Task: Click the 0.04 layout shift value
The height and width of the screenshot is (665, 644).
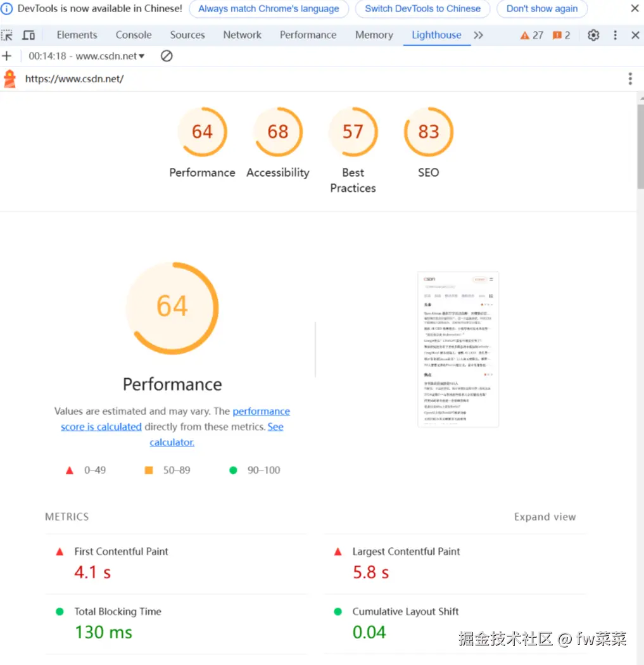Action: click(369, 632)
